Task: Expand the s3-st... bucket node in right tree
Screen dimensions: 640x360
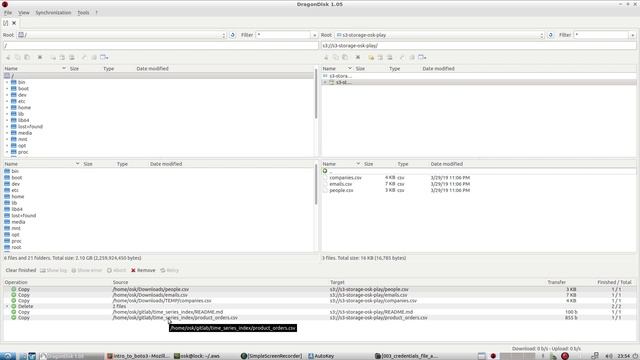Action: (x=325, y=82)
